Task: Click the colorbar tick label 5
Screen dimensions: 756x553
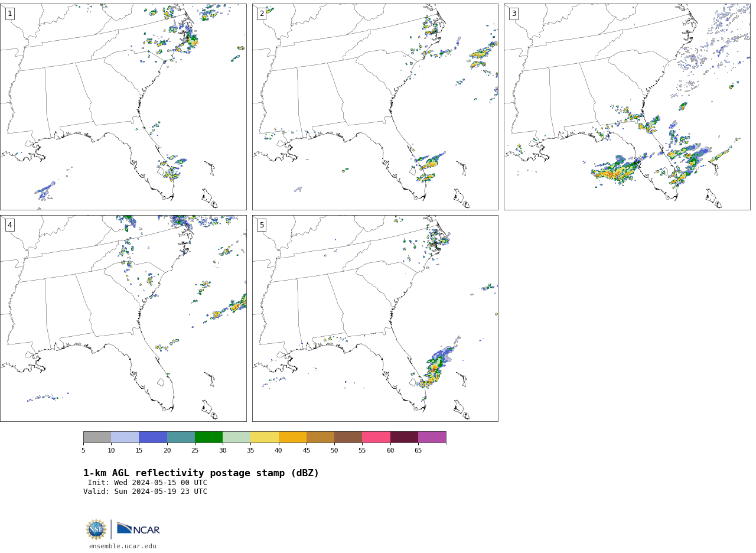Action: point(83,451)
